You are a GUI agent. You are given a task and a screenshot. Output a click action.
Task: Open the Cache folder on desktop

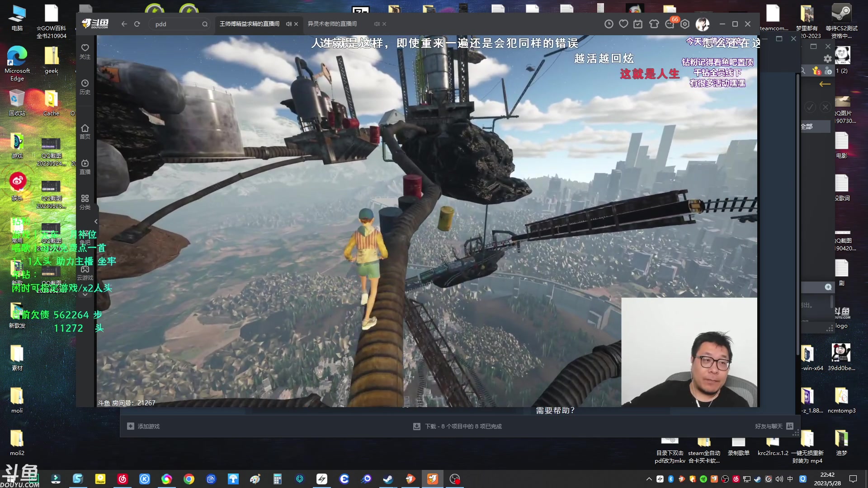[51, 103]
